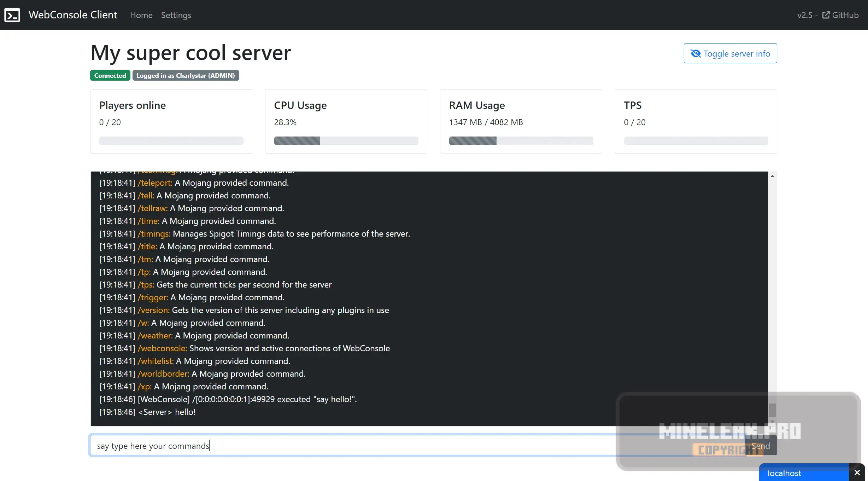Click the GitHub external link icon
Viewport: 868px width, 481px height.
(826, 15)
